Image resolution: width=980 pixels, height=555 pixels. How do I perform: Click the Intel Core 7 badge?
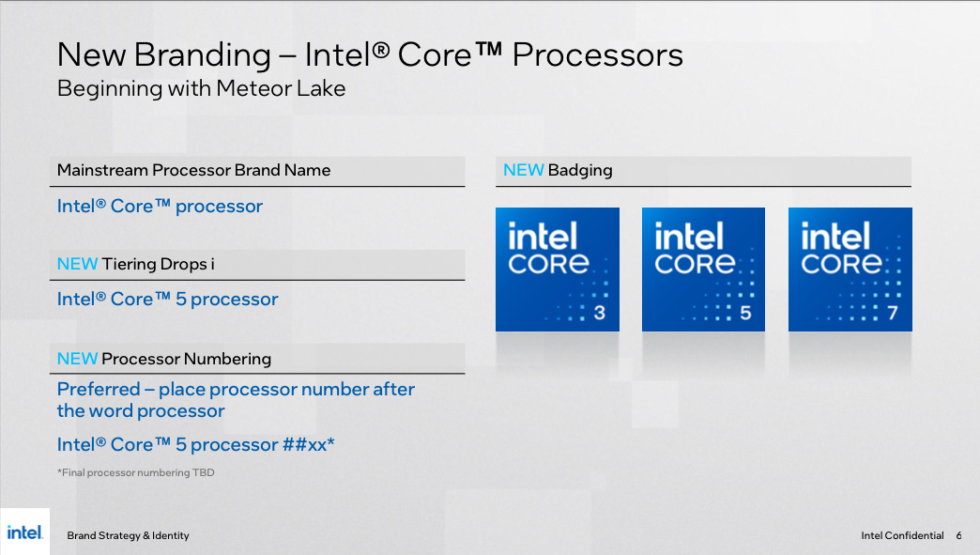(850, 269)
